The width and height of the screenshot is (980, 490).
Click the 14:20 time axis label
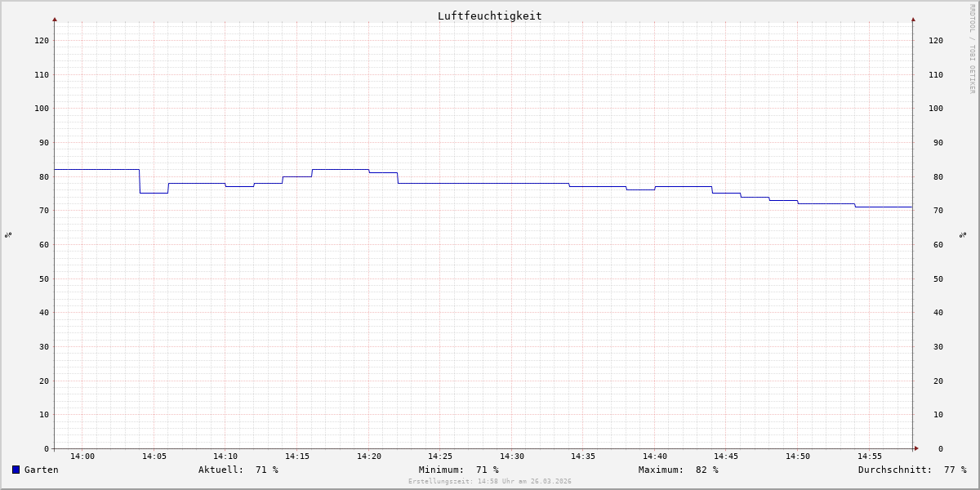click(x=369, y=457)
